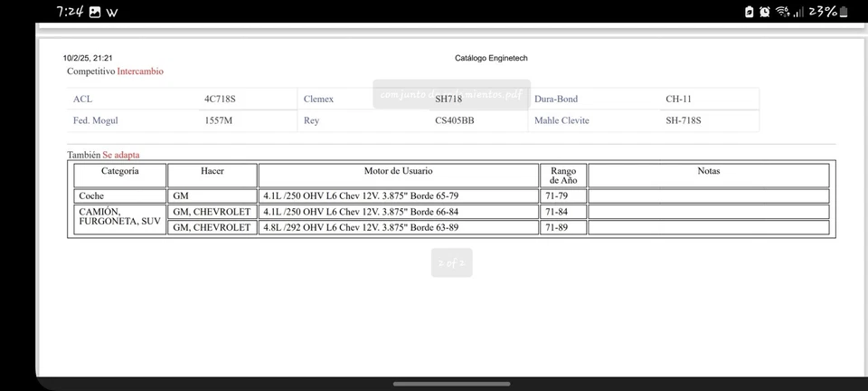Tap the gallery image notification icon

tap(95, 12)
